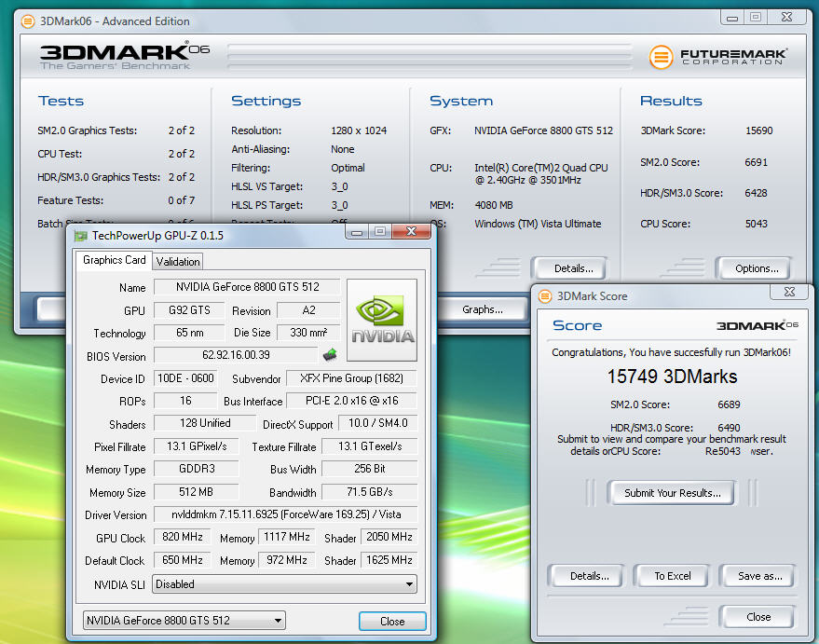819x644 pixels.
Task: Maximize the GPU-Z window
Action: 380,231
